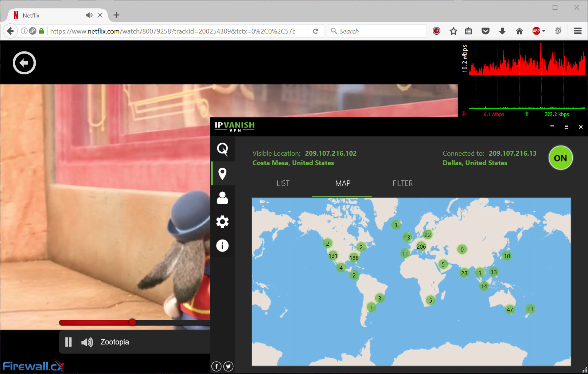Reload the page with the refresh icon
The width and height of the screenshot is (588, 374).
click(x=316, y=31)
